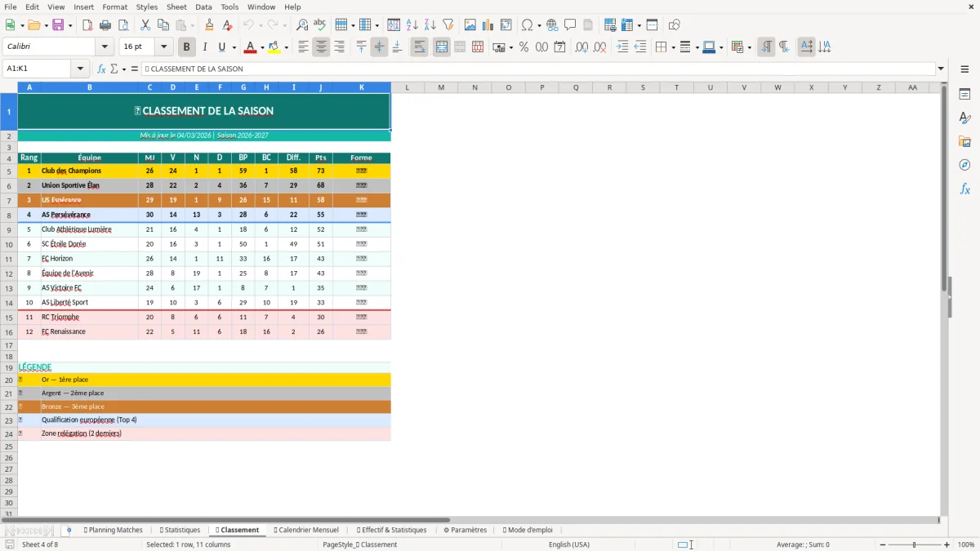
Task: Open the Paste dropdown arrow
Action: [x=192, y=25]
